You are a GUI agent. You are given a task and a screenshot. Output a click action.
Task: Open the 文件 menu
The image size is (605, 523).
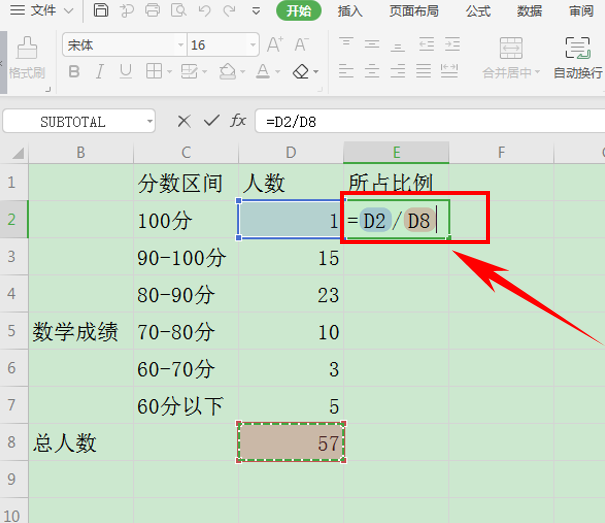pos(41,10)
